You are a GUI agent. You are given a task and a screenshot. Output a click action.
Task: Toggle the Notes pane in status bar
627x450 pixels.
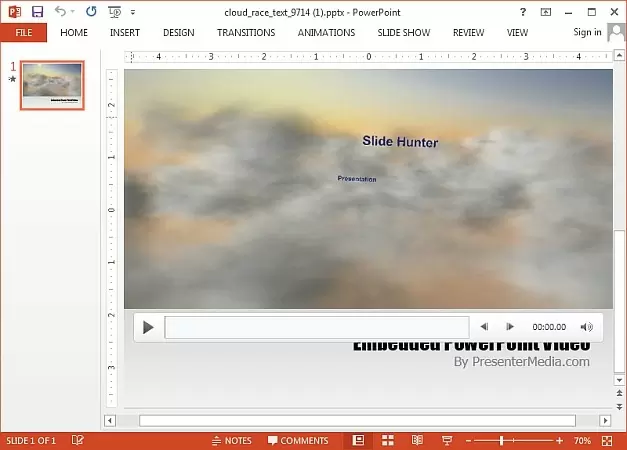click(232, 440)
